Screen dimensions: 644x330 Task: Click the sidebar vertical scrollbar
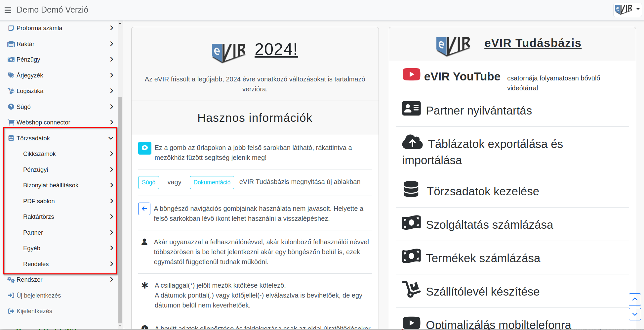point(120,210)
